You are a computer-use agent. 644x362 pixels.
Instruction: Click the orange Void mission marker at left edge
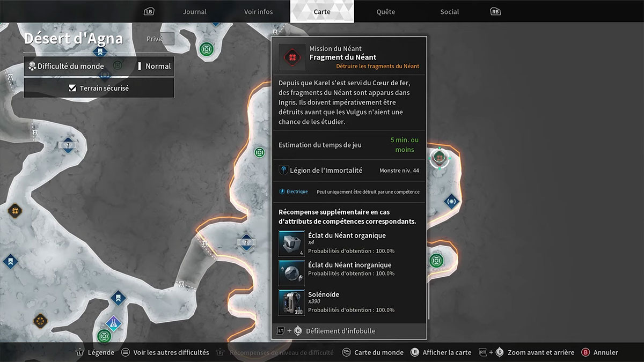click(14, 210)
